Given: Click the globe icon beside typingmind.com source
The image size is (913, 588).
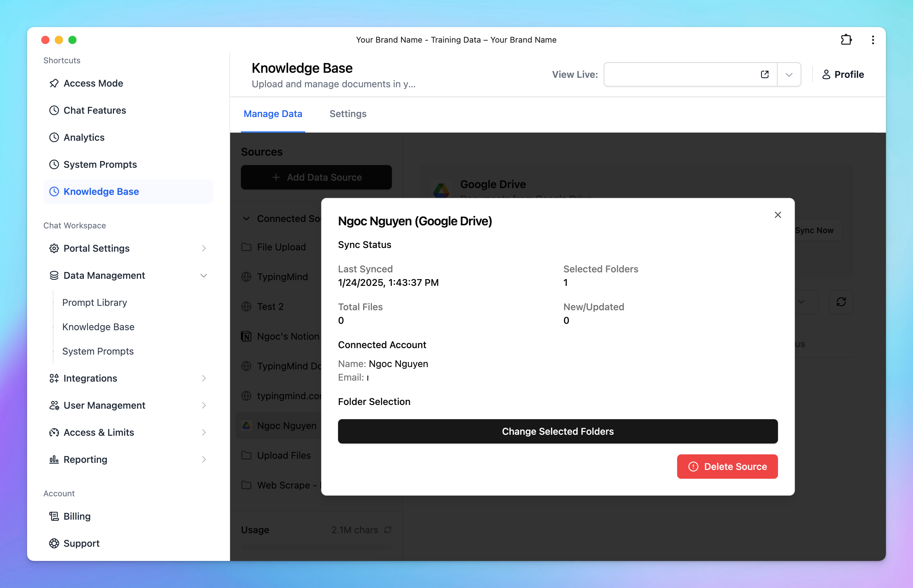Looking at the screenshot, I should coord(246,396).
